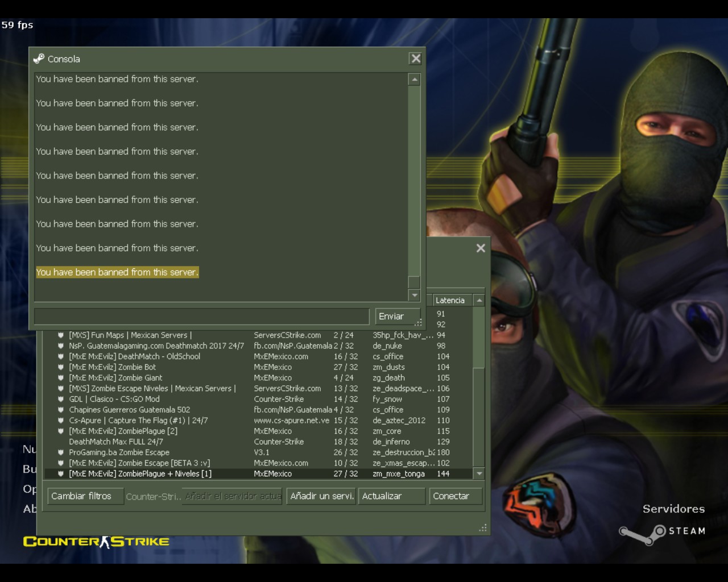This screenshot has height=582, width=728.
Task: Click the '59 fps' counter text
Action: click(17, 25)
